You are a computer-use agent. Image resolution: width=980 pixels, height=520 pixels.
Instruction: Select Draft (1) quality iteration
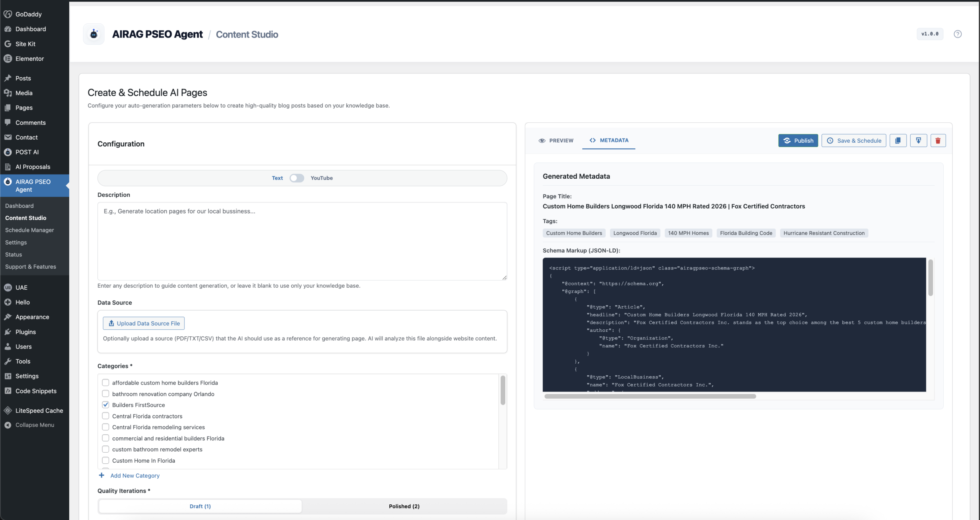pos(200,506)
